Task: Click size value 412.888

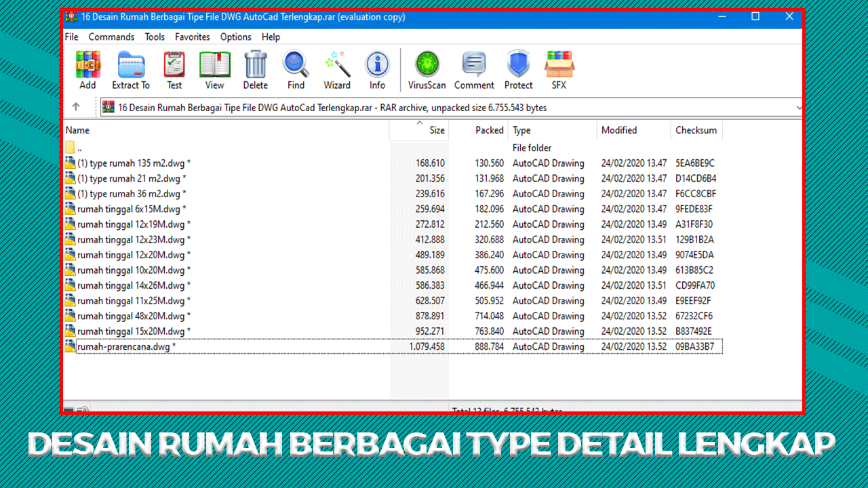Action: click(430, 239)
